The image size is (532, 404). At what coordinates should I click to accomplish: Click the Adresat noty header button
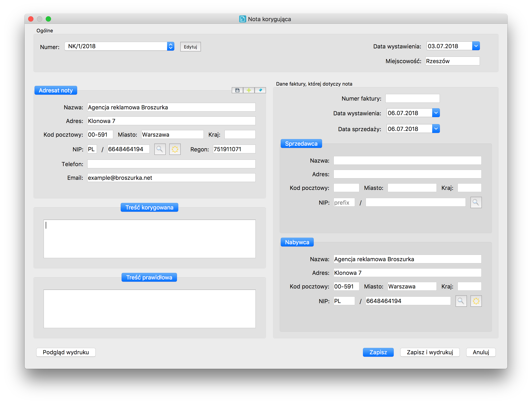(x=56, y=90)
